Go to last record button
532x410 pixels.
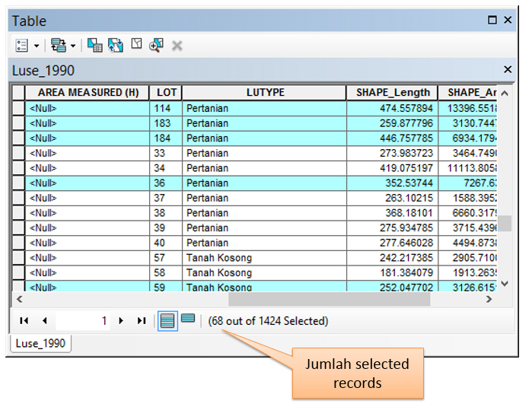coord(141,321)
